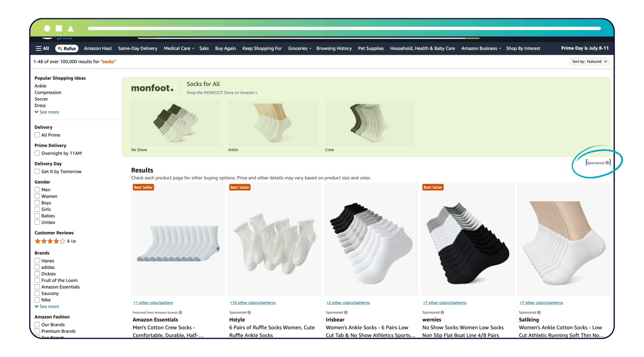The height and width of the screenshot is (357, 644).
Task: Select the Men gender checkbox
Action: 37,190
